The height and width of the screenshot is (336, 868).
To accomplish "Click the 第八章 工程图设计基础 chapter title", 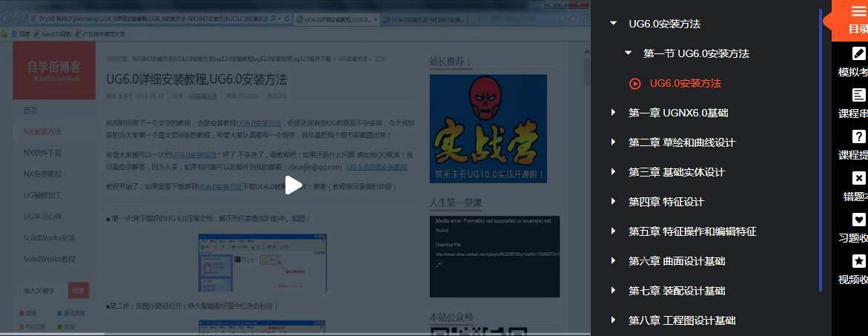I will 682,320.
